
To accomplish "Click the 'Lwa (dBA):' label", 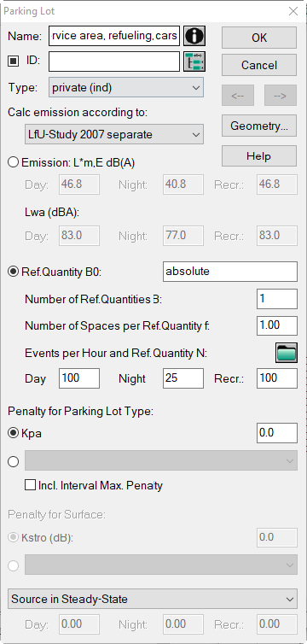I will click(52, 213).
